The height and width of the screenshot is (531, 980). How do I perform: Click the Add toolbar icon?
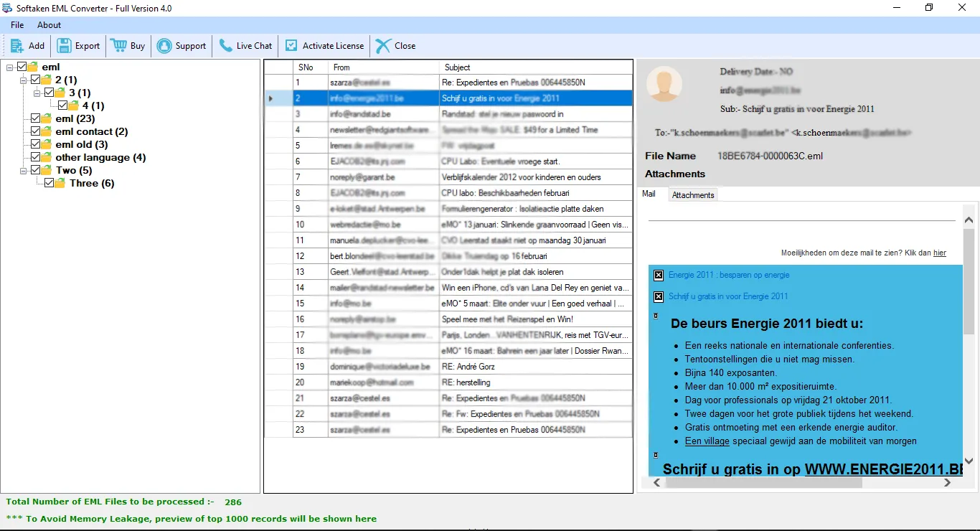coord(15,45)
